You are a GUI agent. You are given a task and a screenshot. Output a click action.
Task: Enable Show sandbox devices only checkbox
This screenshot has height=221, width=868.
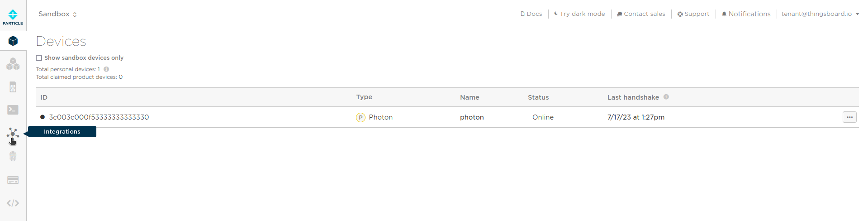click(x=39, y=58)
